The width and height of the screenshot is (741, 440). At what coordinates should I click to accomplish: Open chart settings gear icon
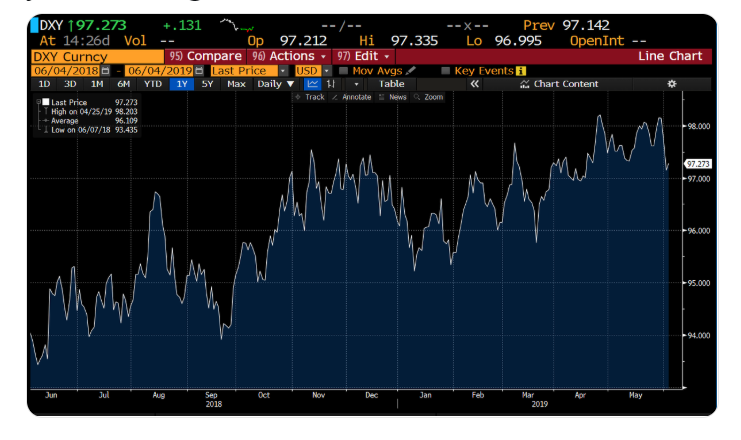[x=672, y=84]
